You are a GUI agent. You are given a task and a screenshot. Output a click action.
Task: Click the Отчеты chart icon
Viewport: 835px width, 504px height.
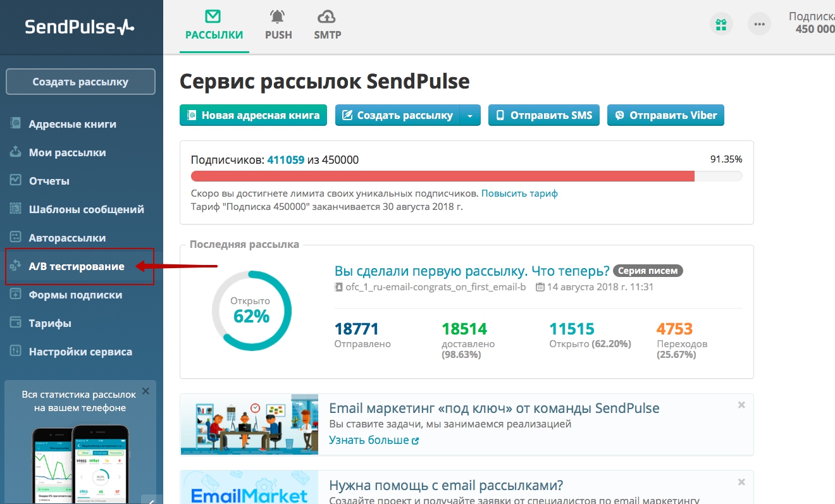coord(16,180)
